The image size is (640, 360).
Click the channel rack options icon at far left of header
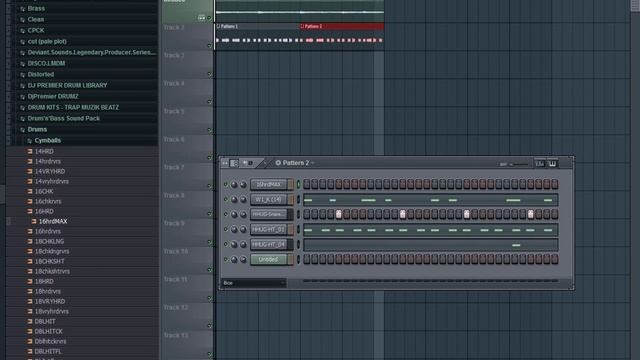(225, 163)
